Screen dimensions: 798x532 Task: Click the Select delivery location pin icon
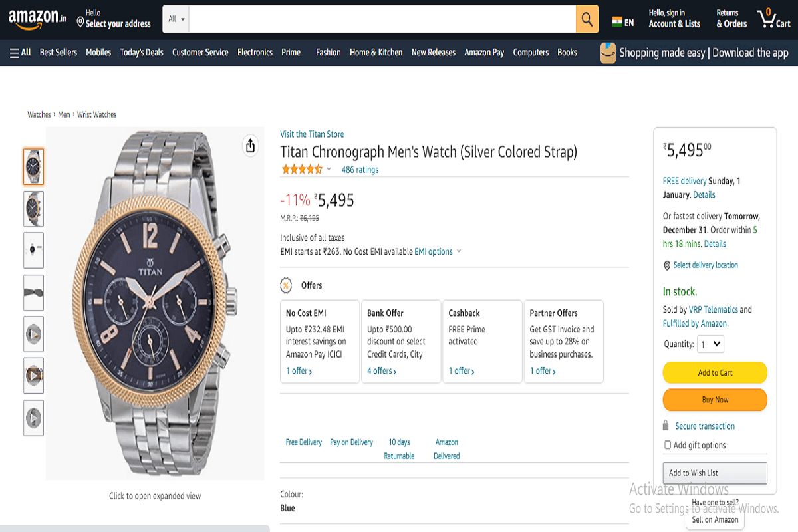pyautogui.click(x=667, y=265)
